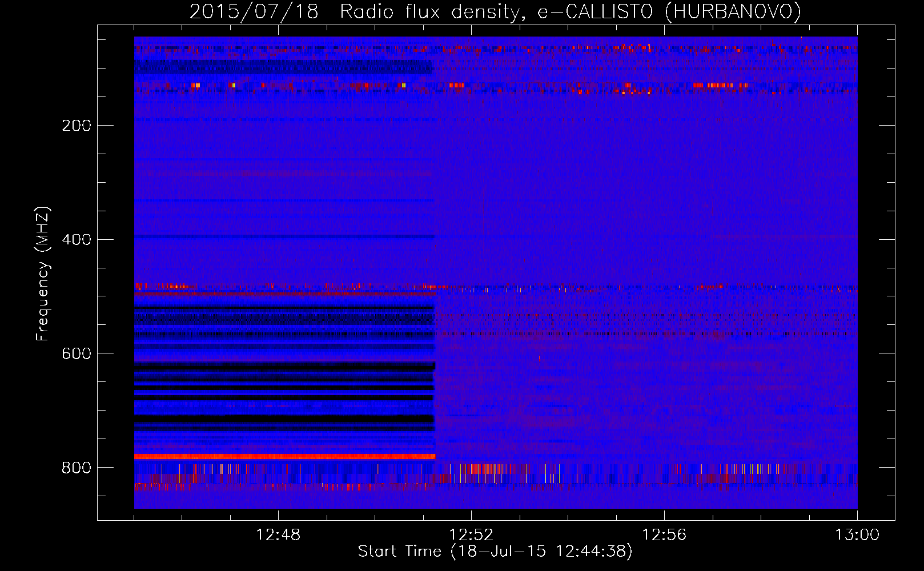Click the 13:00 time tick label
The width and height of the screenshot is (924, 571).
click(857, 535)
